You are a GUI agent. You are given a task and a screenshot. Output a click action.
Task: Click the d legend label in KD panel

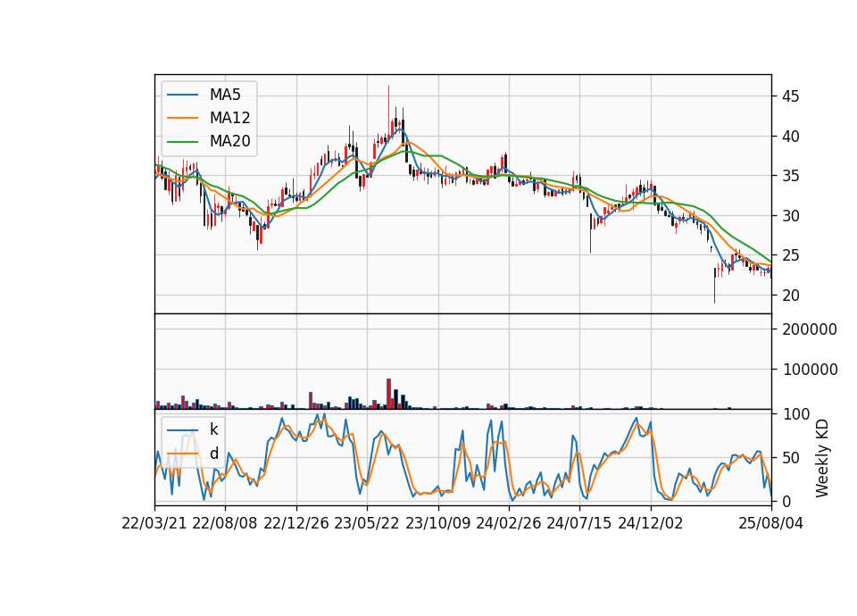(x=213, y=454)
